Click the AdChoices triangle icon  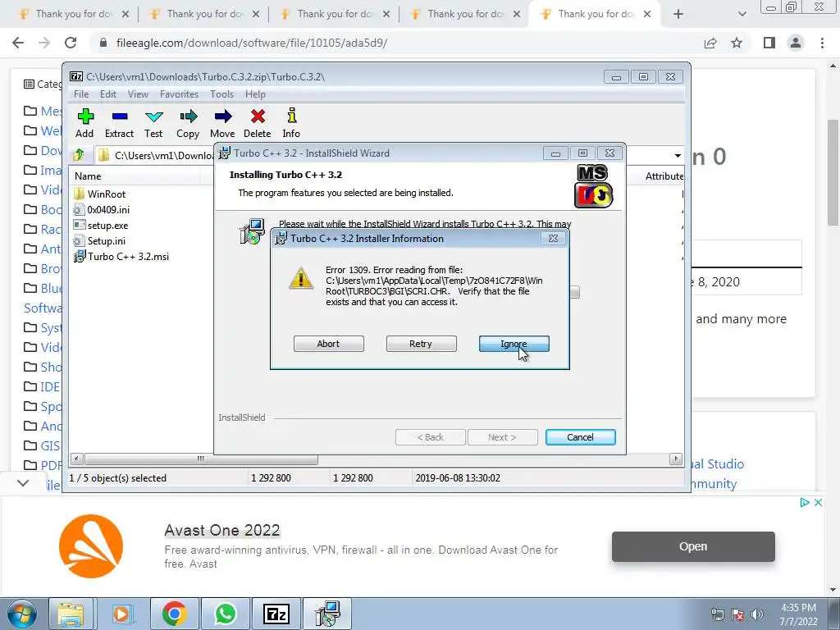coord(805,503)
